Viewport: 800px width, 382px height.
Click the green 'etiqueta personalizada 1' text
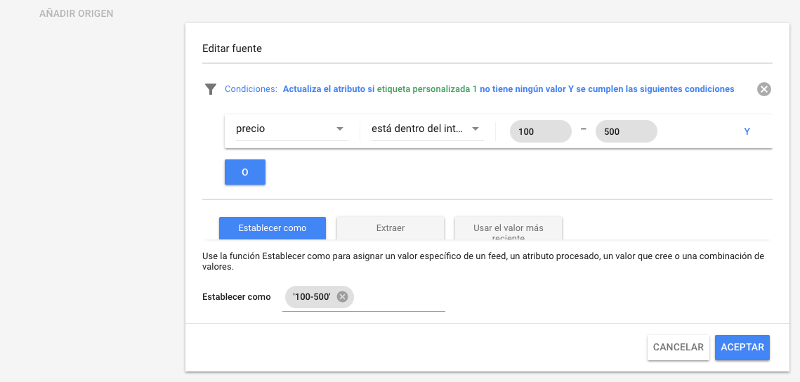427,89
